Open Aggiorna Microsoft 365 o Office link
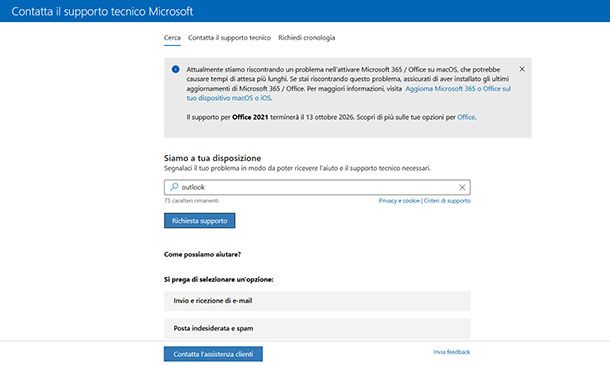610x365 pixels. coord(458,89)
